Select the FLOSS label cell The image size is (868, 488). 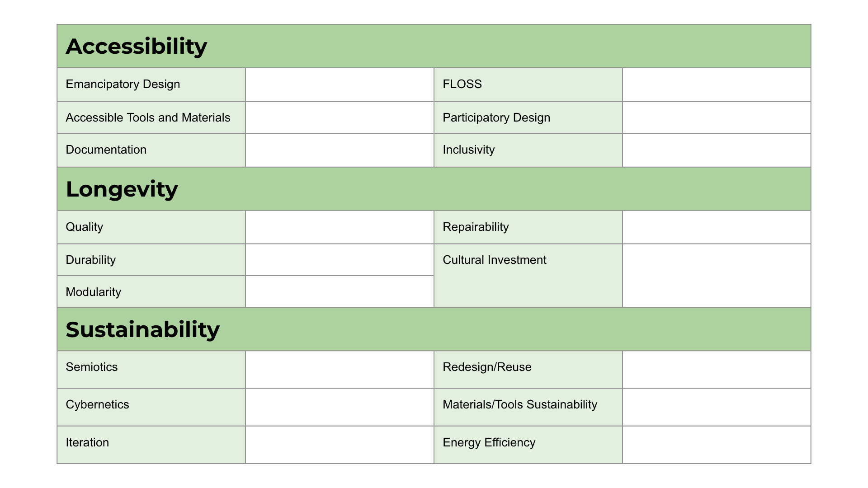(528, 84)
